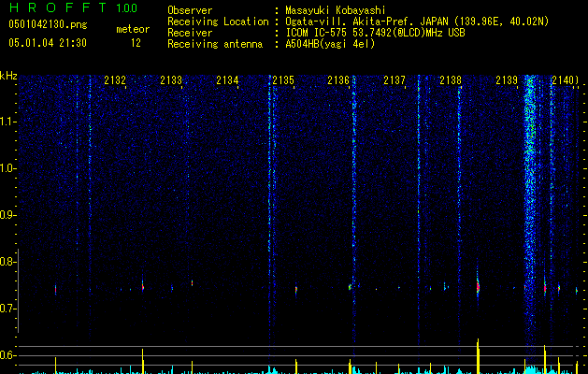Click the 0.9 kHz axis label

[x=7, y=215]
